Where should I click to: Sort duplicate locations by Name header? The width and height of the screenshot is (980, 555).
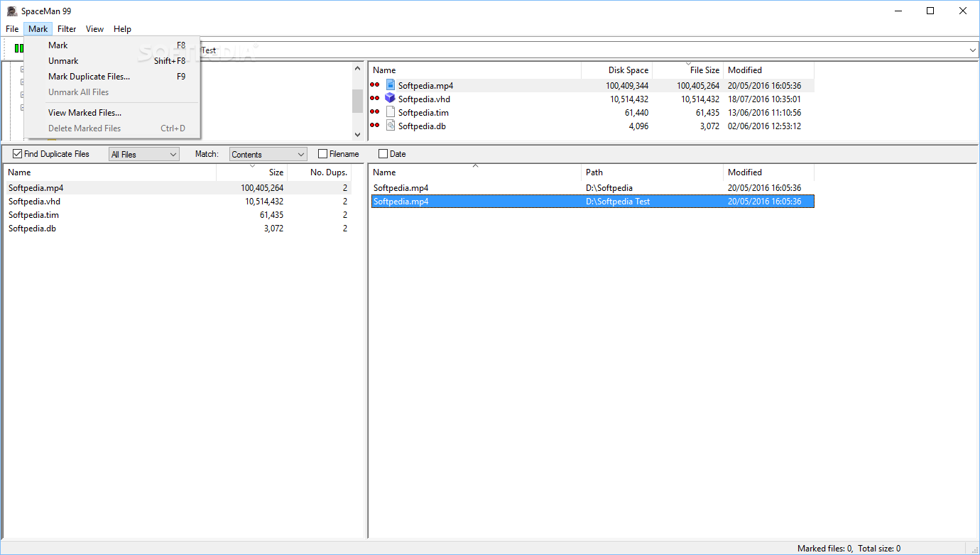[474, 172]
